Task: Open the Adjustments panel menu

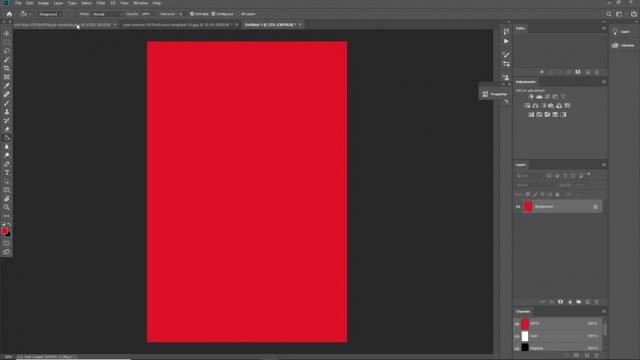Action: (x=604, y=82)
